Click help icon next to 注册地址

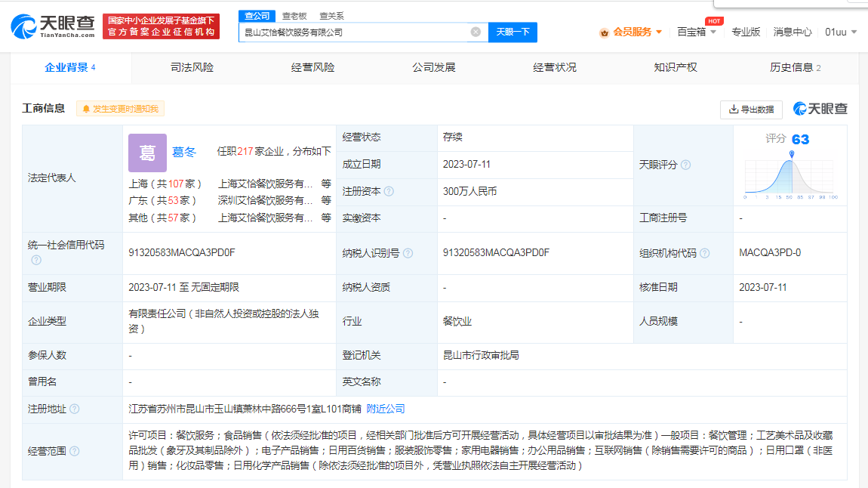(74, 409)
